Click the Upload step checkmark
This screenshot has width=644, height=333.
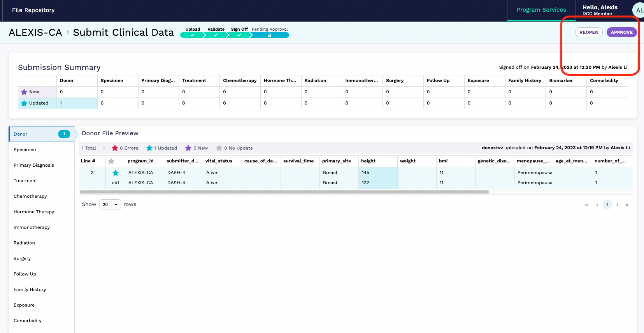point(192,35)
